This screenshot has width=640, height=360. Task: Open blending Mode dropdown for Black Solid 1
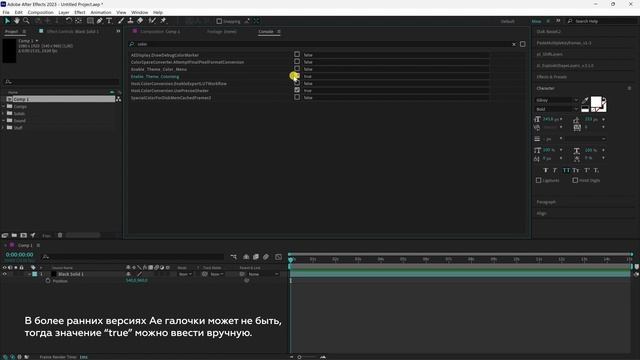pos(185,274)
